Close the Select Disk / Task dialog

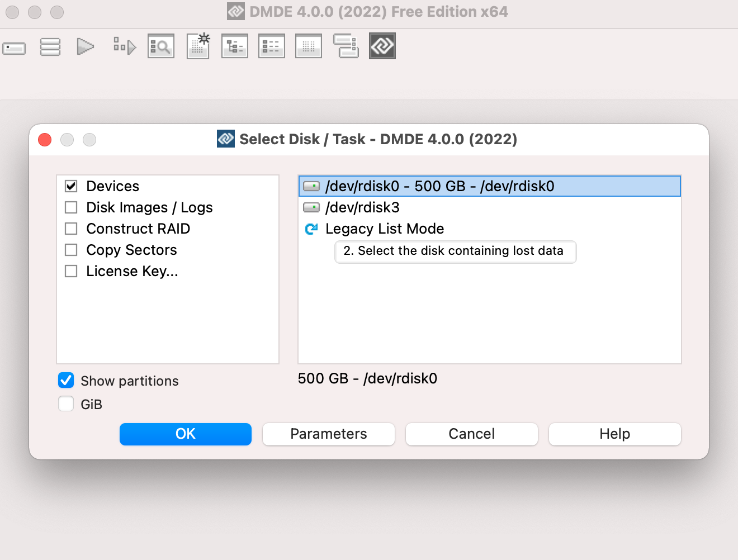(45, 139)
